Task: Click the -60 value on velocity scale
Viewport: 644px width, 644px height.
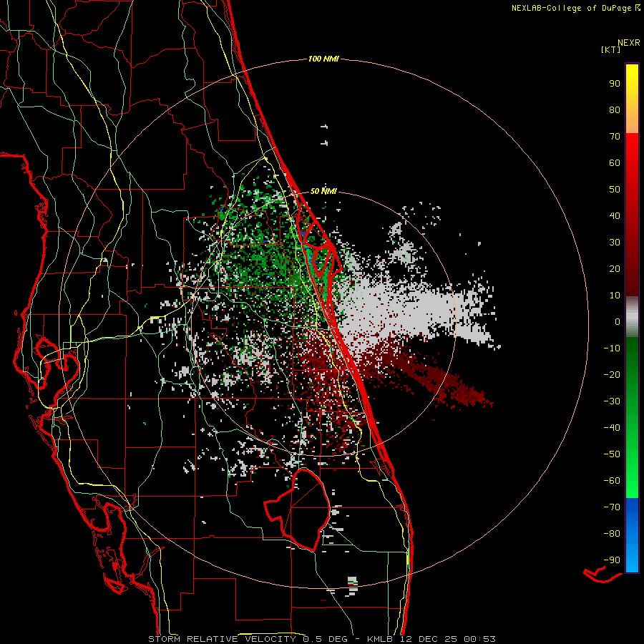Action: pyautogui.click(x=612, y=481)
